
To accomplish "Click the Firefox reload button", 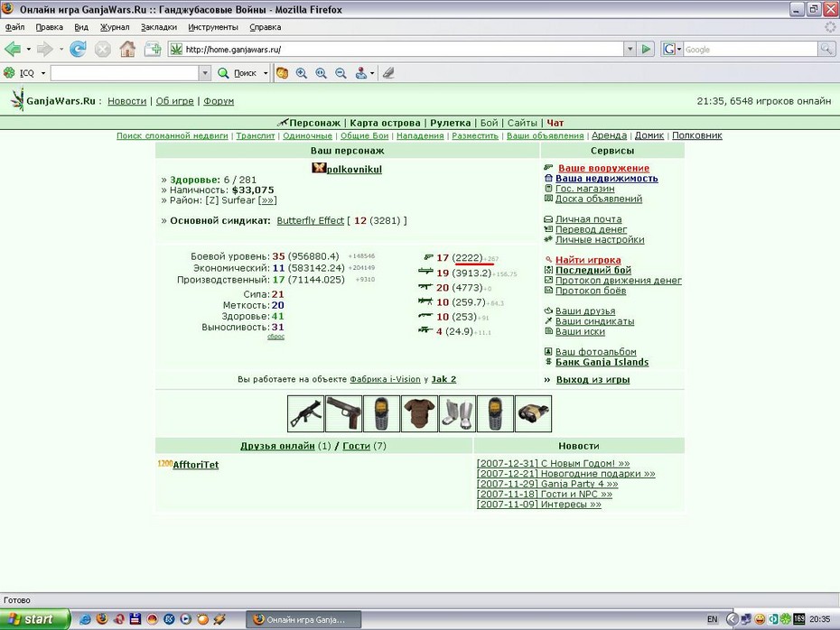I will click(x=78, y=50).
